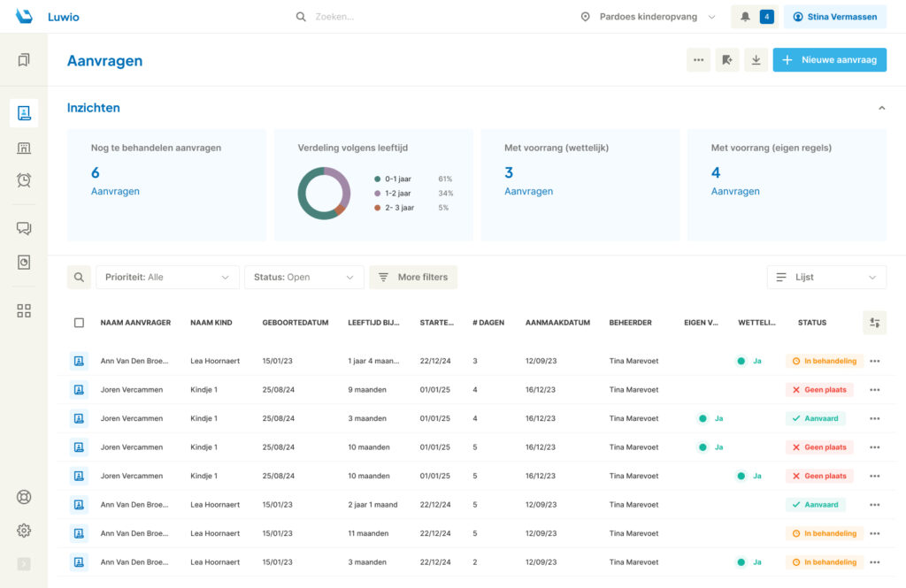Open the Stina Vermassen user menu
Image resolution: width=906 pixels, height=588 pixels.
[835, 17]
